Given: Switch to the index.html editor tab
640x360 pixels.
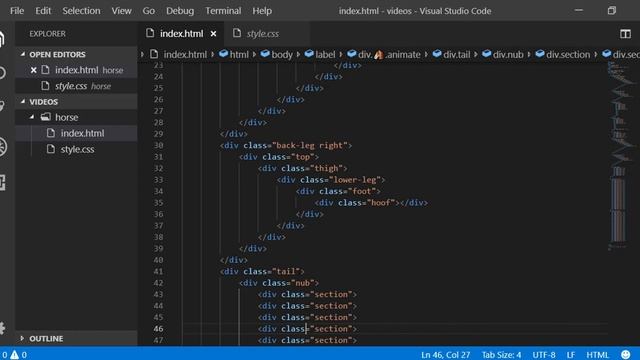Looking at the screenshot, I should coord(181,33).
